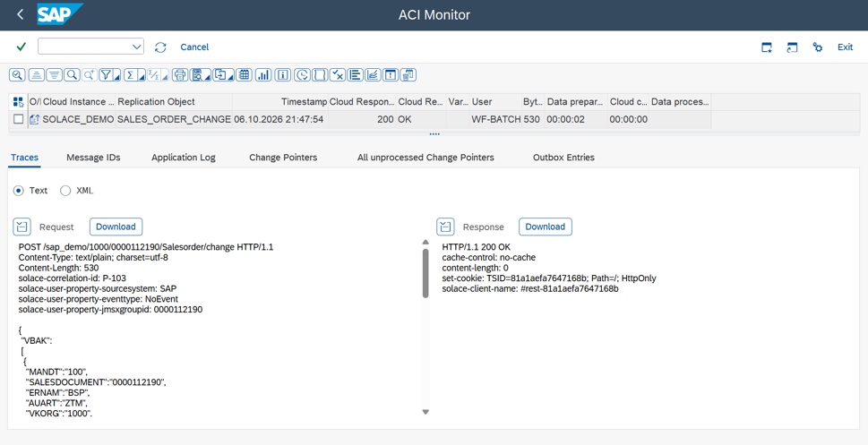This screenshot has width=868, height=445.
Task: Switch to the Traces tab
Action: coord(25,158)
